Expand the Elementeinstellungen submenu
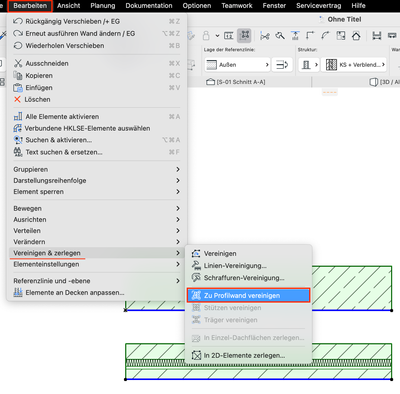The height and width of the screenshot is (394, 400). pyautogui.click(x=97, y=264)
